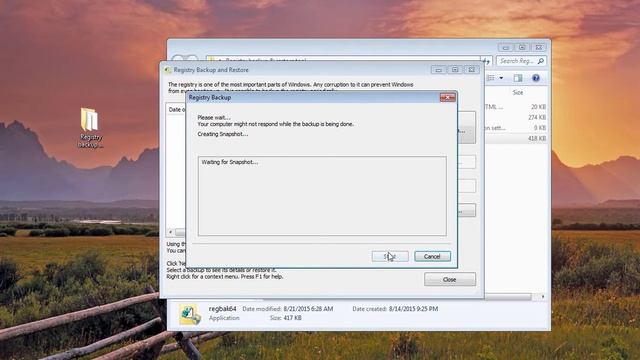This screenshot has width=640, height=360.
Task: Click the Registry Backup and Restore title icon
Action: pyautogui.click(x=168, y=70)
